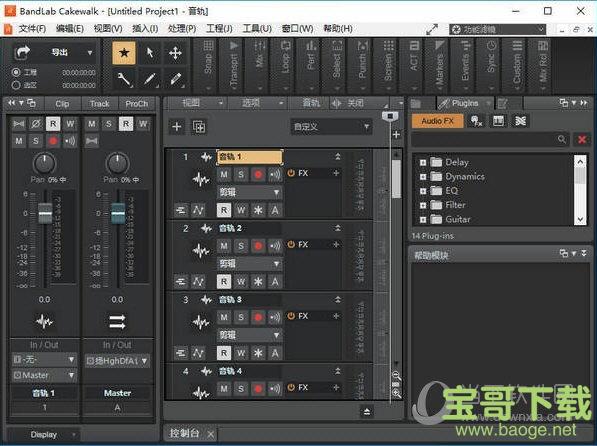
Task: Mute track 1 in track pane
Action: coord(224,174)
